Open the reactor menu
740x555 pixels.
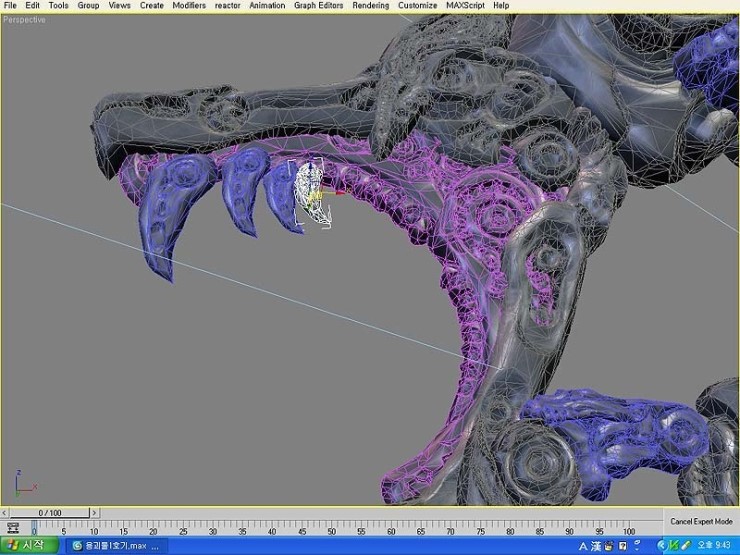pos(227,6)
